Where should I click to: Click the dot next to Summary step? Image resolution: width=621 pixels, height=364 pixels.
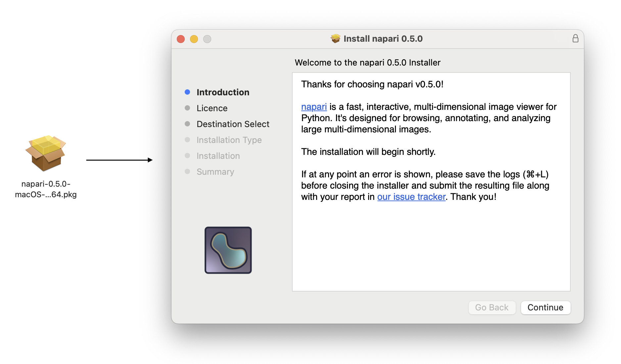(x=187, y=171)
